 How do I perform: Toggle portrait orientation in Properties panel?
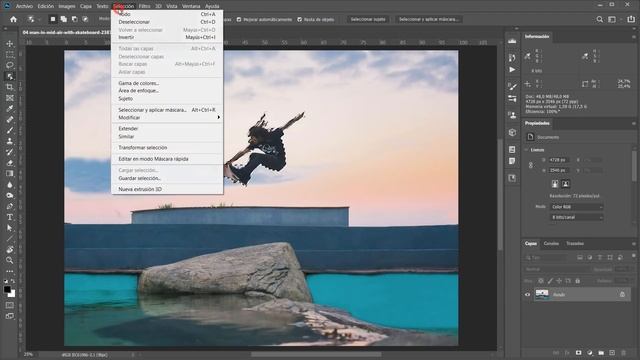(x=555, y=184)
